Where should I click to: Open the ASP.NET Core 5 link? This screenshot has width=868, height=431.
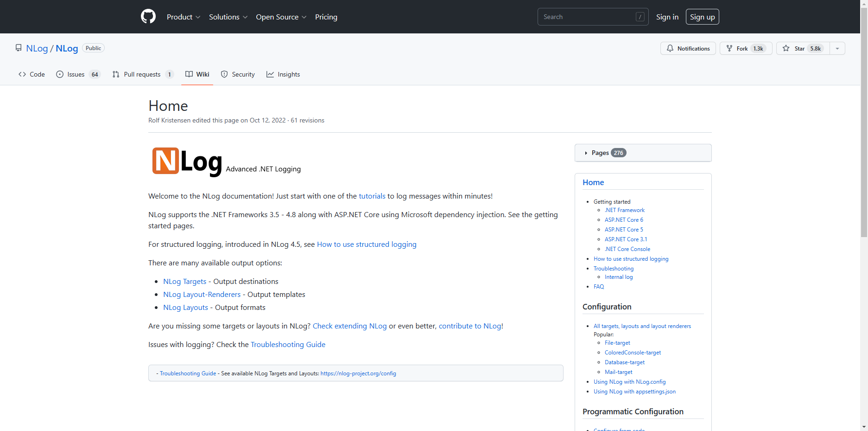[624, 230]
